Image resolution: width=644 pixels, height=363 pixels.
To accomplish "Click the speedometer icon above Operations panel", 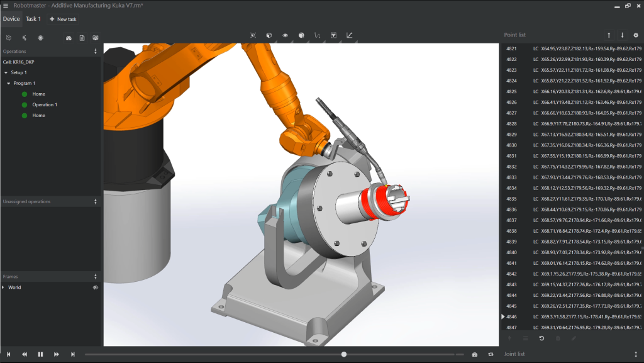I will tap(69, 38).
